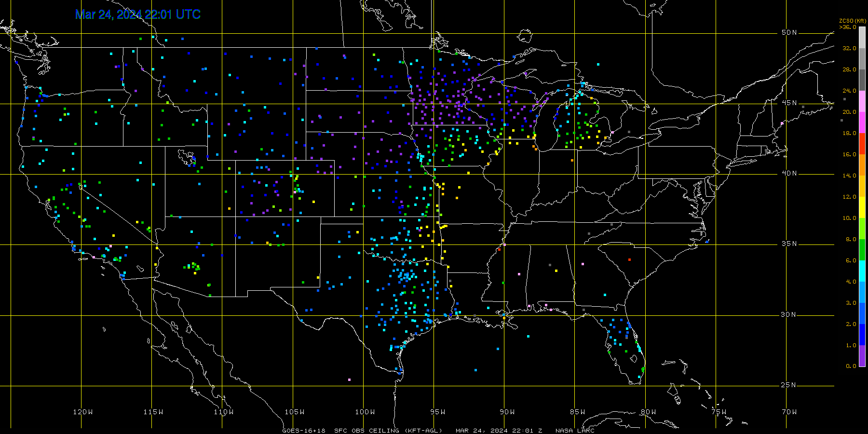The width and height of the screenshot is (868, 434).
Task: Click the 'MAR 24, 2024 22:01 Z' footer timestamp
Action: coord(499,431)
